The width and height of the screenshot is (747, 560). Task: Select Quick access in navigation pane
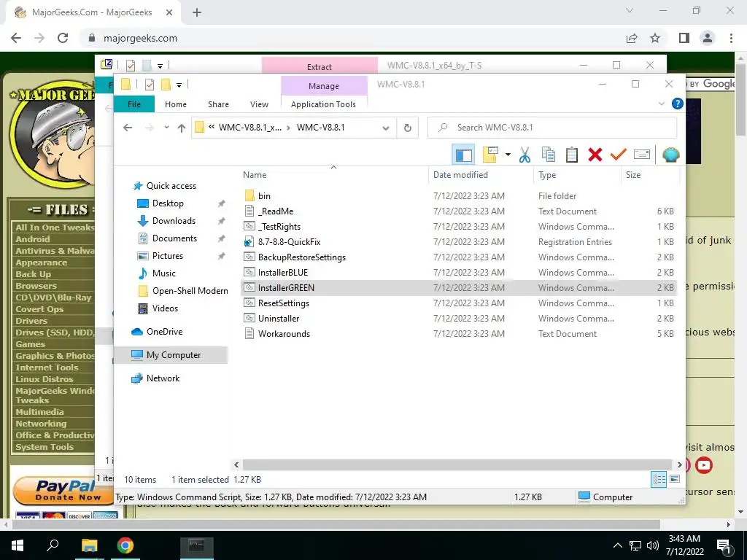pyautogui.click(x=164, y=186)
